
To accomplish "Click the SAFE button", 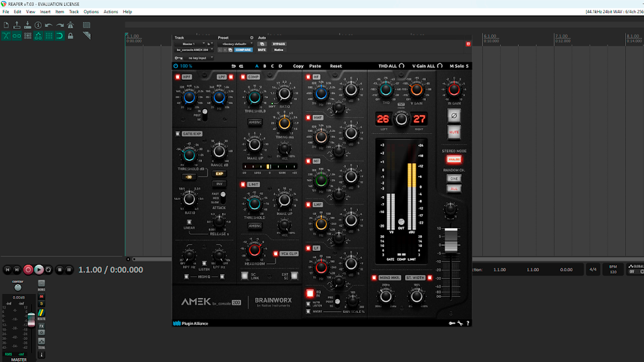I will [x=262, y=50].
